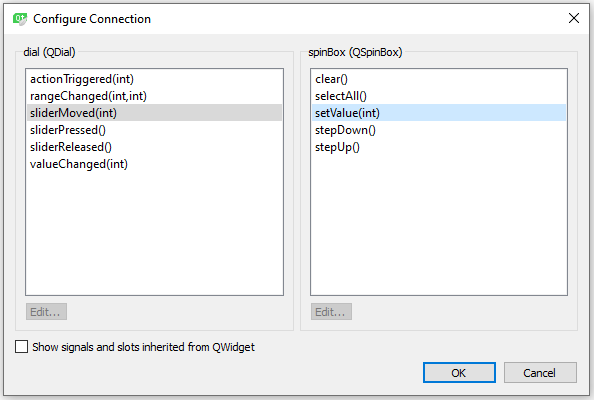Click Edit button under spinBox slots list
Viewport: 594px width, 400px height.
coord(331,311)
